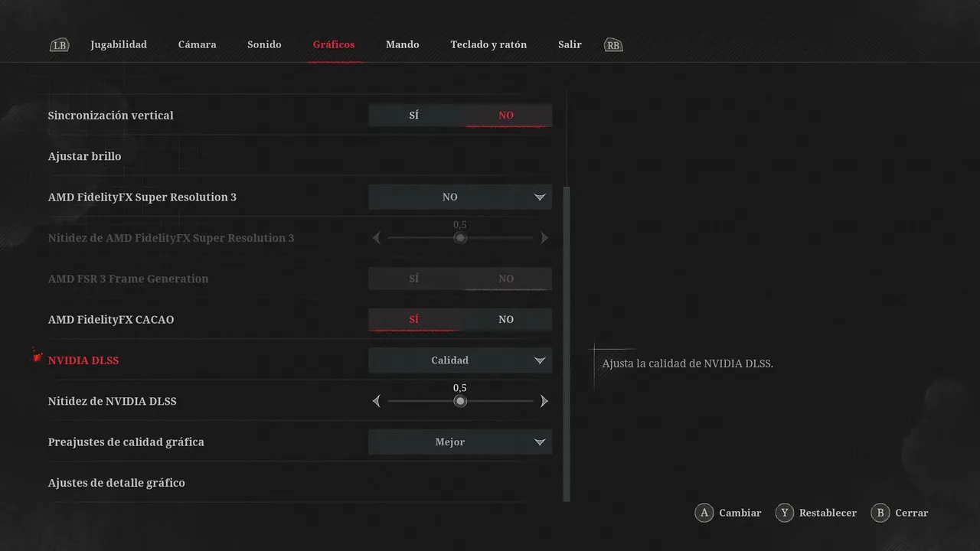Click the RB bumper icon

[613, 45]
